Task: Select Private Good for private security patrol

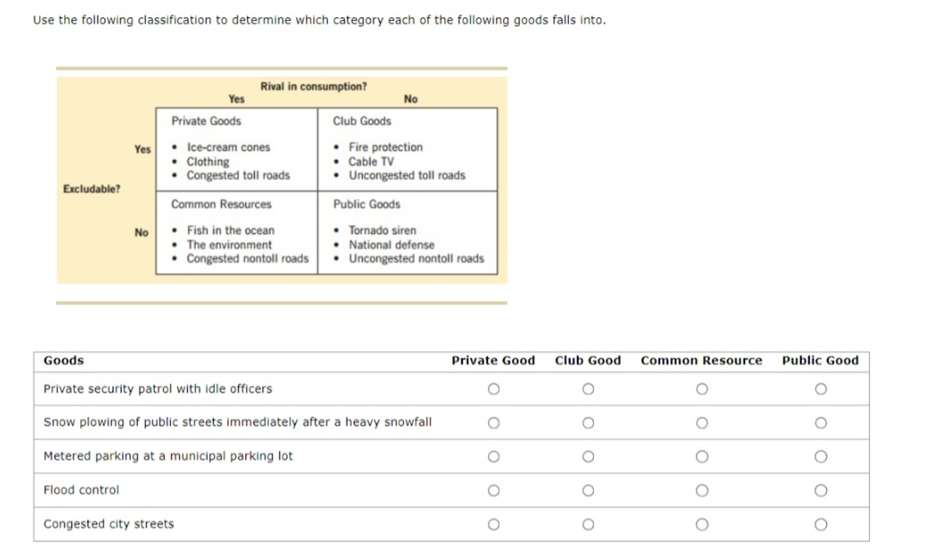Action: (x=493, y=389)
